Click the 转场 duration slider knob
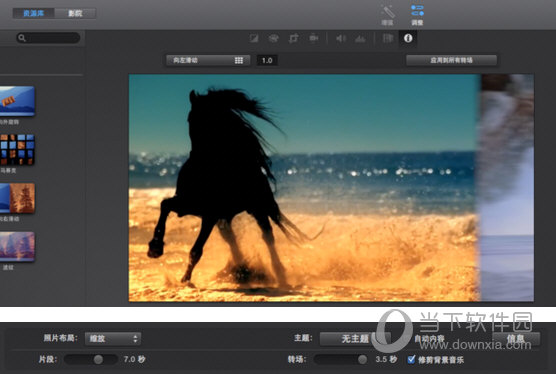The height and width of the screenshot is (374, 556). click(x=362, y=359)
